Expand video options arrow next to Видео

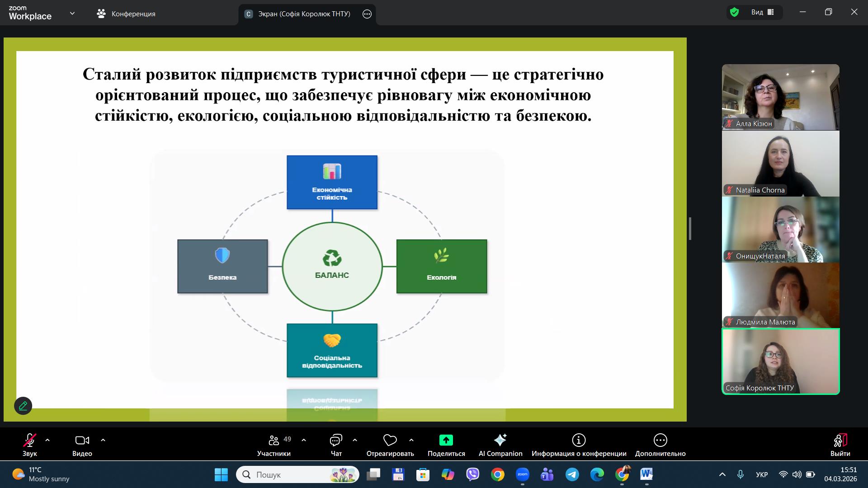tap(103, 440)
